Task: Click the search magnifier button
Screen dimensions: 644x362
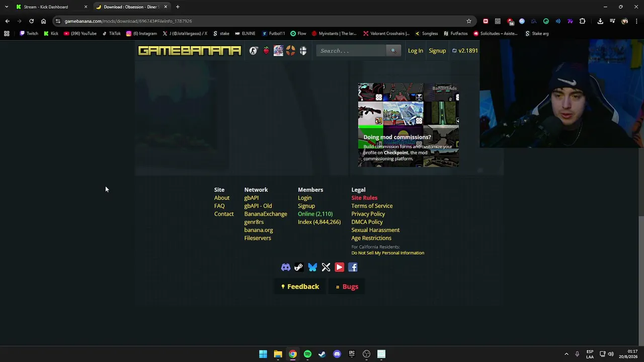Action: 393,51
